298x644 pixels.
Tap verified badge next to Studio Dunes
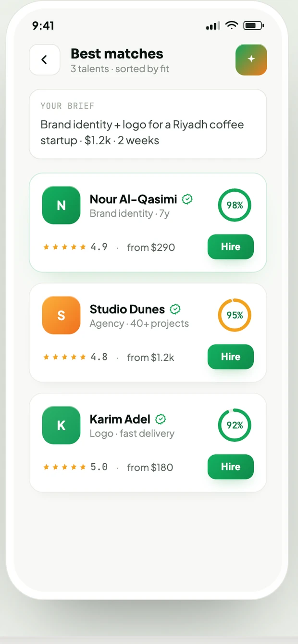175,309
